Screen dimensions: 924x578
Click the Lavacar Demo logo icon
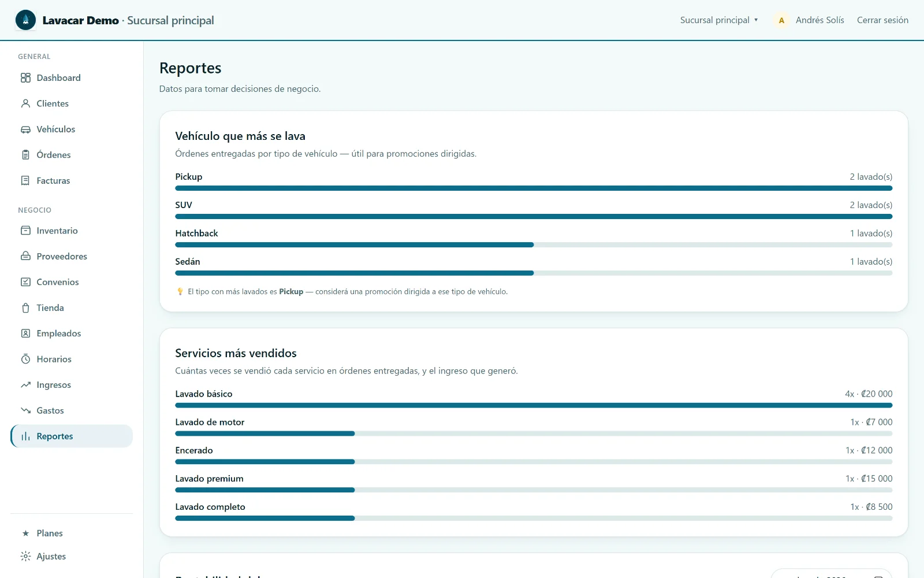pyautogui.click(x=25, y=20)
